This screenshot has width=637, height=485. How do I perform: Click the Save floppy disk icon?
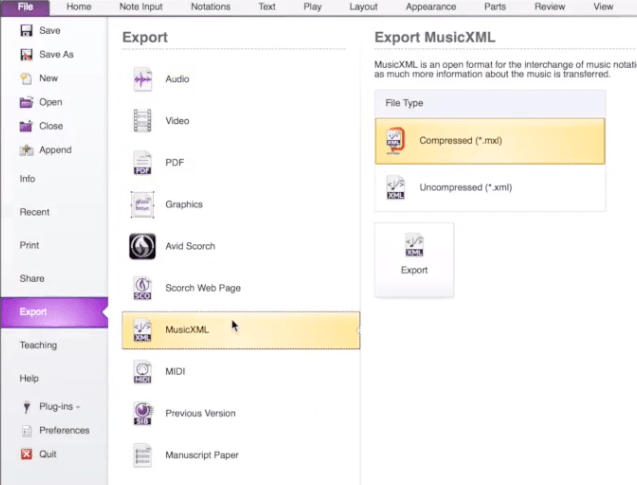click(x=26, y=30)
